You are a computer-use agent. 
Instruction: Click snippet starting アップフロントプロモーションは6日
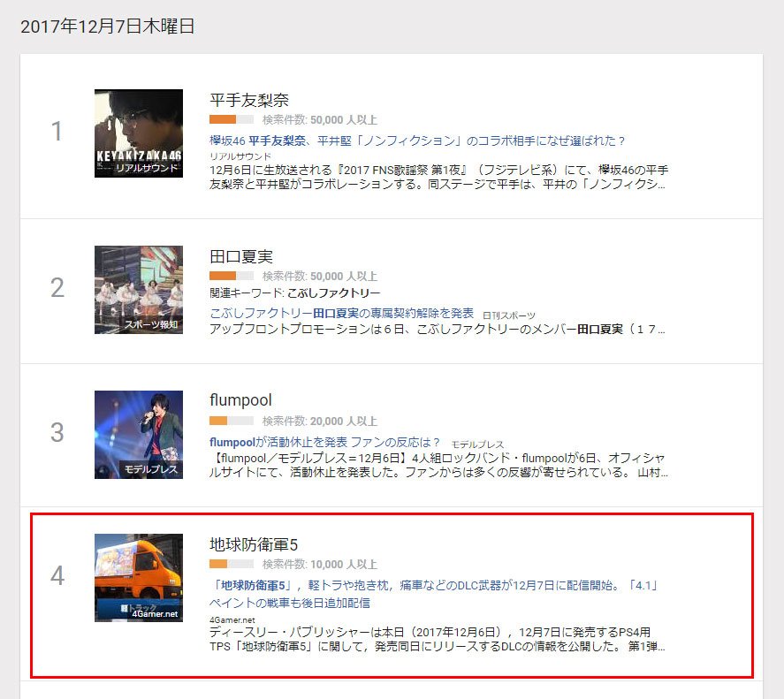click(x=438, y=329)
